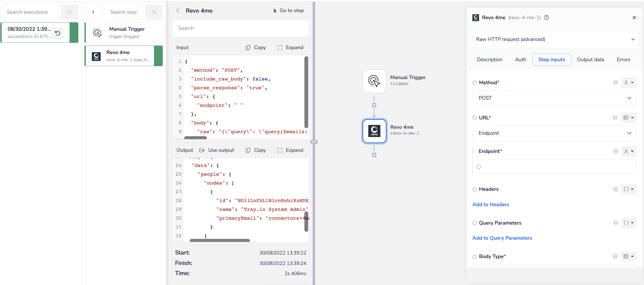Screen dimensions: 644x285
Task: Click help icon beside Method field
Action: pos(616,82)
